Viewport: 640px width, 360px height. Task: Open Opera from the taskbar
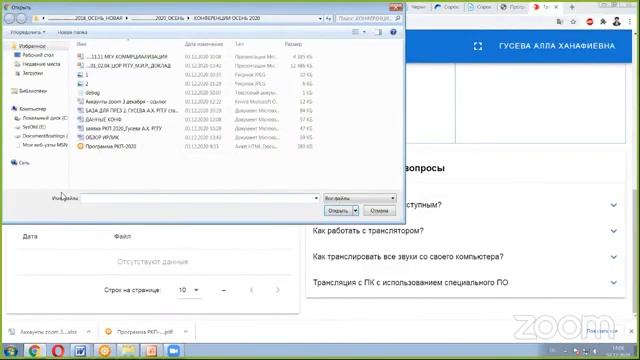pos(58,351)
